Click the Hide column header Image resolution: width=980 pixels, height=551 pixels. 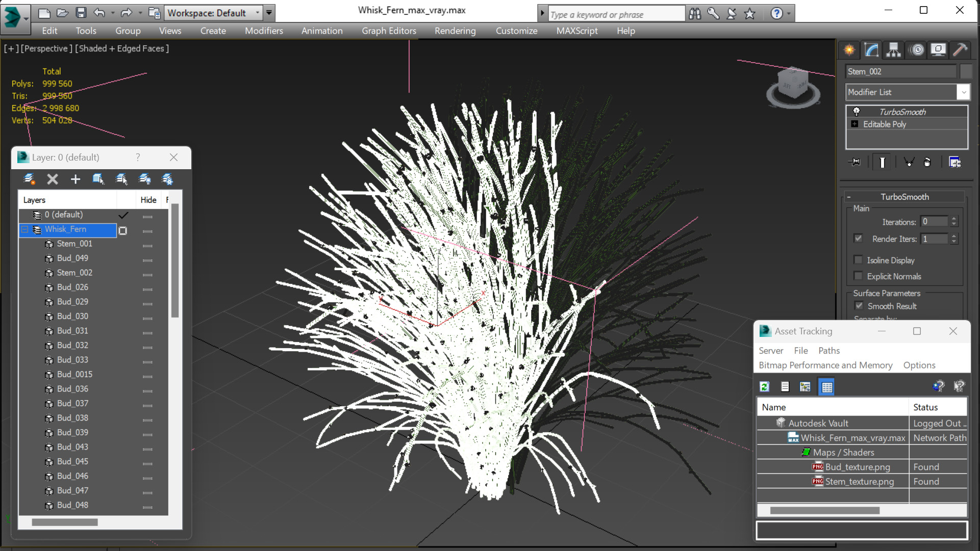pos(148,200)
